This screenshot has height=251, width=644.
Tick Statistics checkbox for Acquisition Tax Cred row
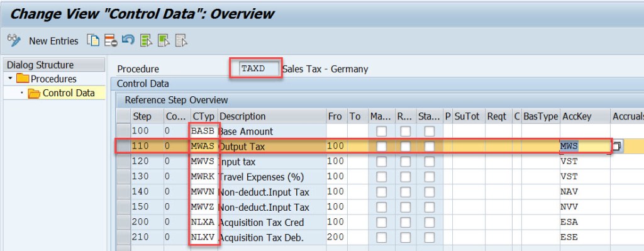point(429,222)
